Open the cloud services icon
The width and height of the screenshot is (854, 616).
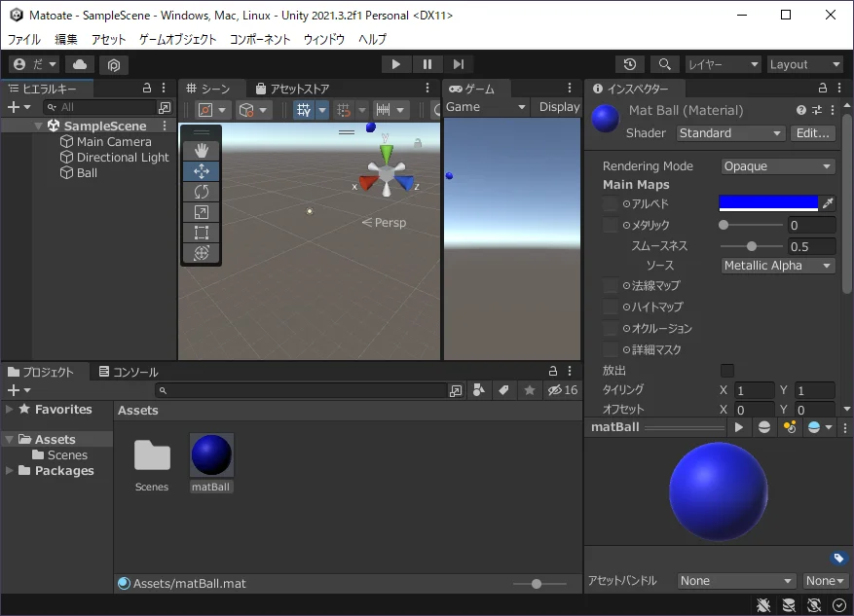(x=80, y=65)
